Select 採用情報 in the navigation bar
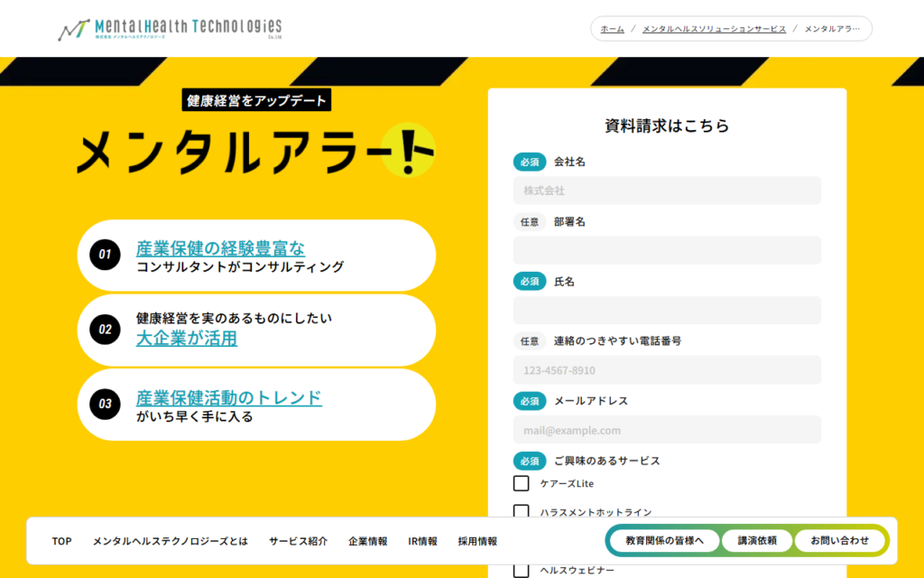This screenshot has height=578, width=924. click(477, 541)
